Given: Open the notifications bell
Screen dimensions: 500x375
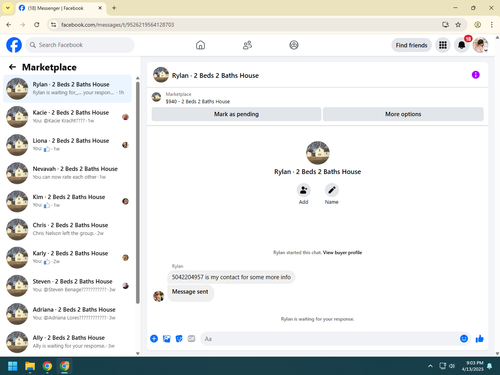Looking at the screenshot, I should point(462,45).
